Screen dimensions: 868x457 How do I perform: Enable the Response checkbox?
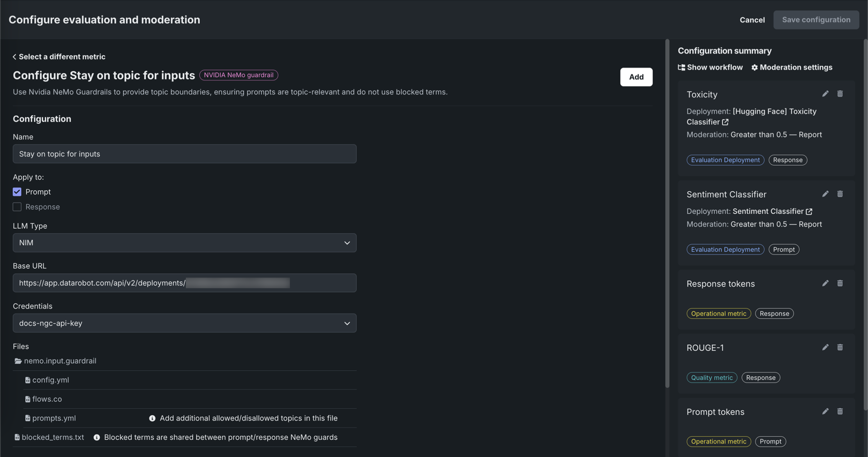pyautogui.click(x=17, y=207)
